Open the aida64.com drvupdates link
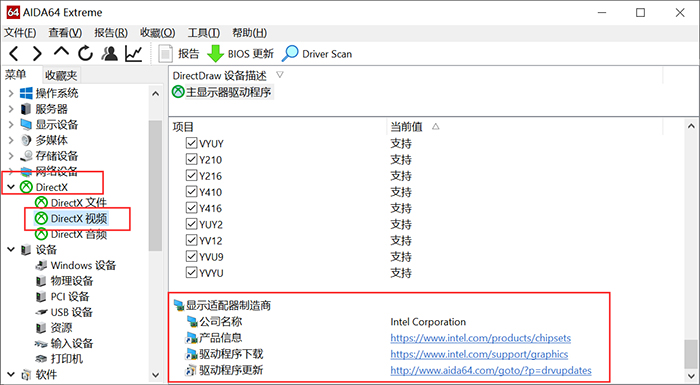 491,370
